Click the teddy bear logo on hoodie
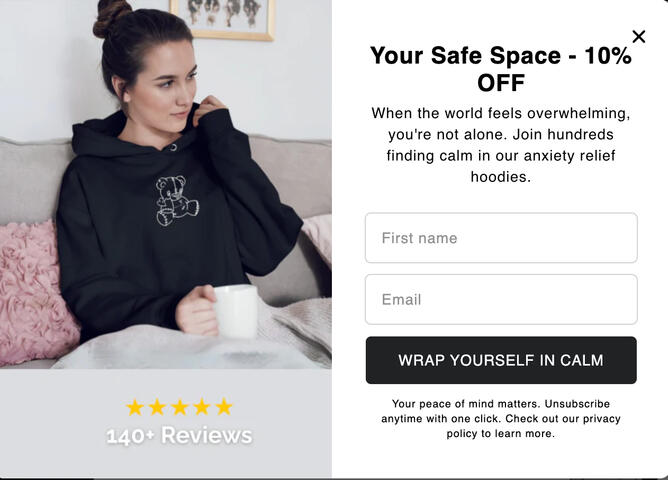Image resolution: width=668 pixels, height=480 pixels. coord(177,200)
